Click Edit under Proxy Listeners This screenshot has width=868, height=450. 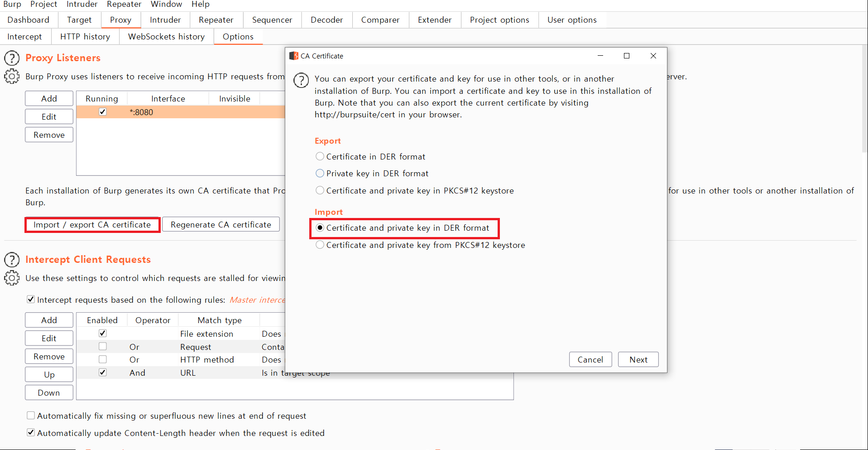[49, 116]
